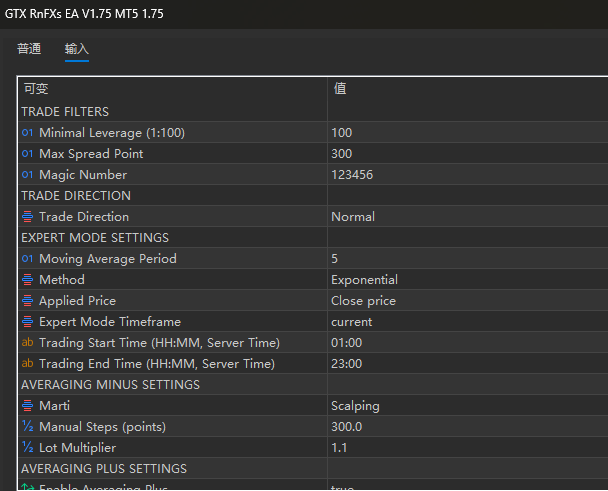Screen dimensions: 608x491
Task: Select the Manual Steps (points) label
Action: 102,426
